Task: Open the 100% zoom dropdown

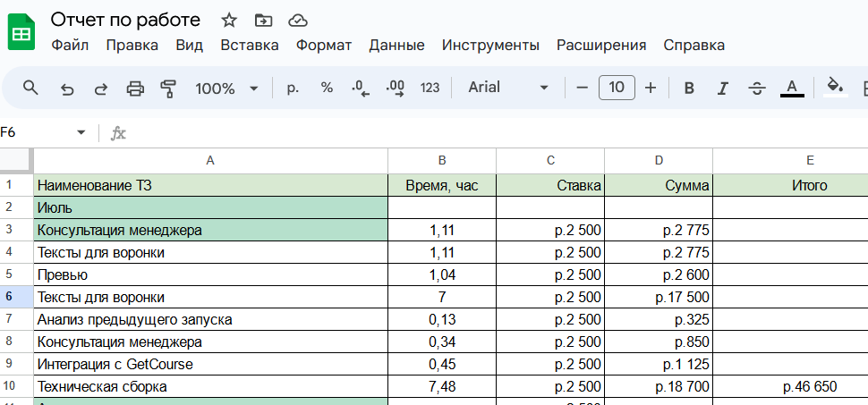Action: (226, 88)
